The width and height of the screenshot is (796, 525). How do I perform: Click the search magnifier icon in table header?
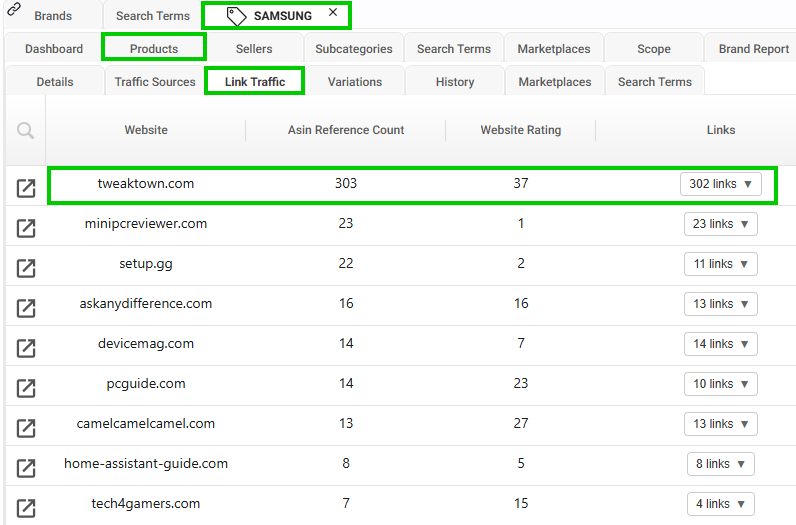tap(25, 130)
